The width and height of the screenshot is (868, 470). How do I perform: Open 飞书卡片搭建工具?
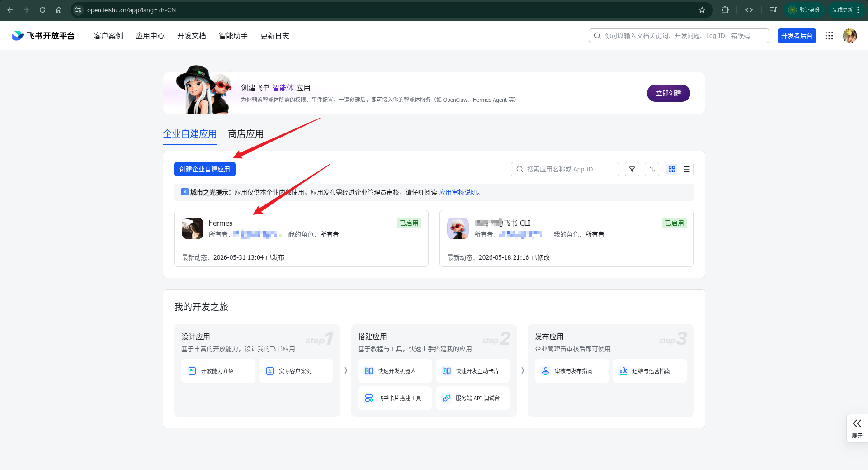point(395,398)
